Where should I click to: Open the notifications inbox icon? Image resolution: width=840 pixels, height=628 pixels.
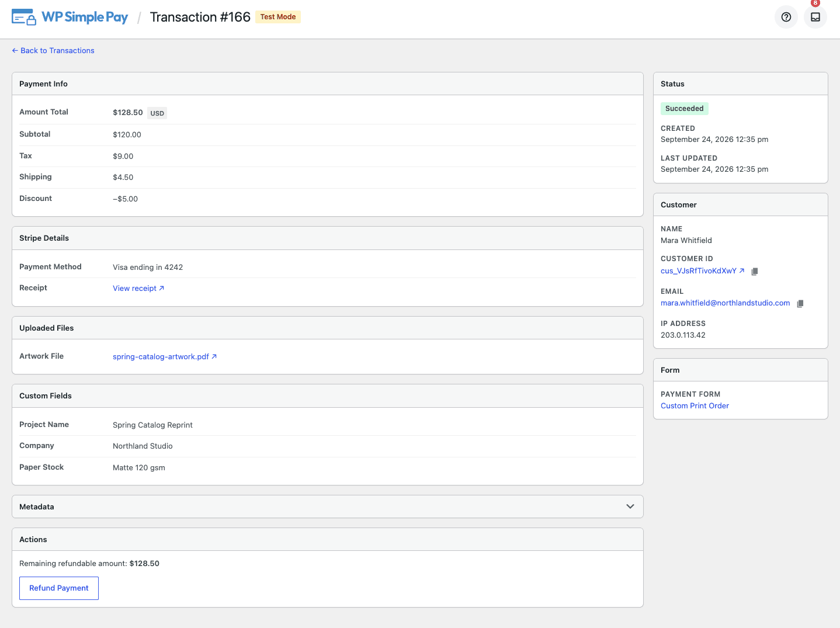tap(815, 17)
